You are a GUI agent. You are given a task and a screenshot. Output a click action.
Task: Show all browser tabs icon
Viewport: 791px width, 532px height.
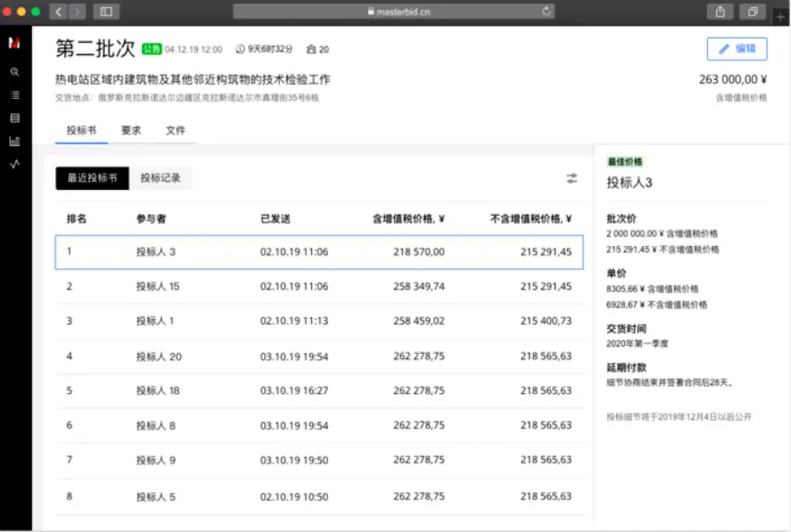[x=753, y=12]
